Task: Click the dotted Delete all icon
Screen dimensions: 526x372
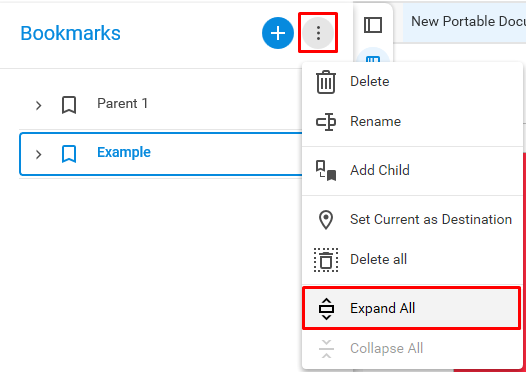Action: tap(326, 260)
